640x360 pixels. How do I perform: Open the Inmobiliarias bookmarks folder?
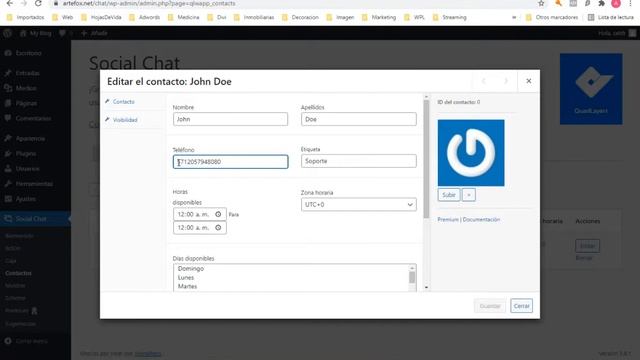tap(254, 18)
